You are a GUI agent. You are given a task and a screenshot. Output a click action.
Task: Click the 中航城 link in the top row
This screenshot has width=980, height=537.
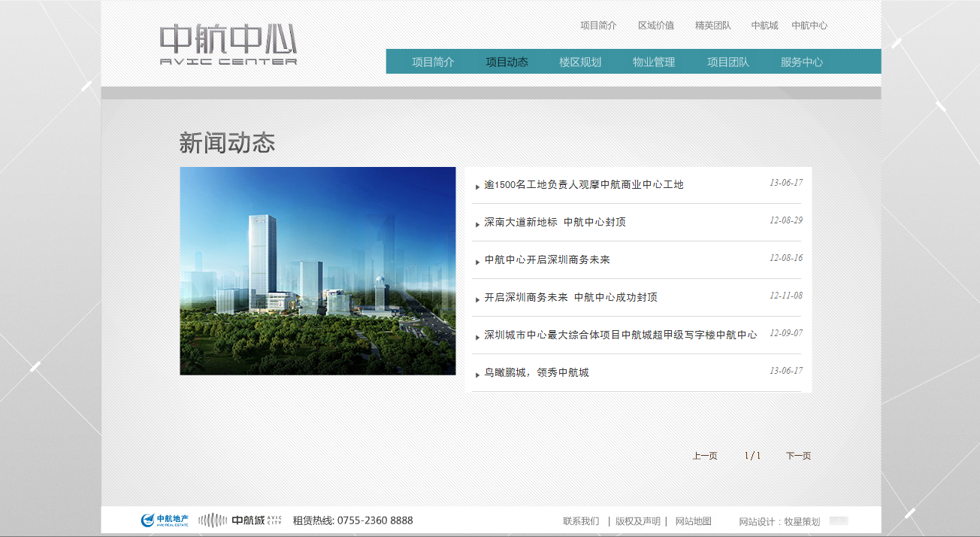[764, 25]
